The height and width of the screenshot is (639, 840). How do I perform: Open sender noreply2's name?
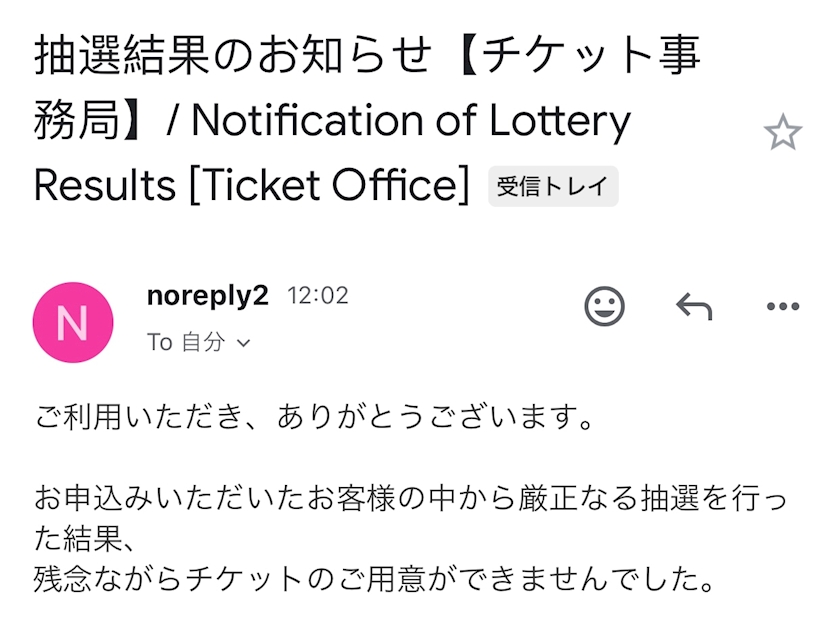[207, 296]
